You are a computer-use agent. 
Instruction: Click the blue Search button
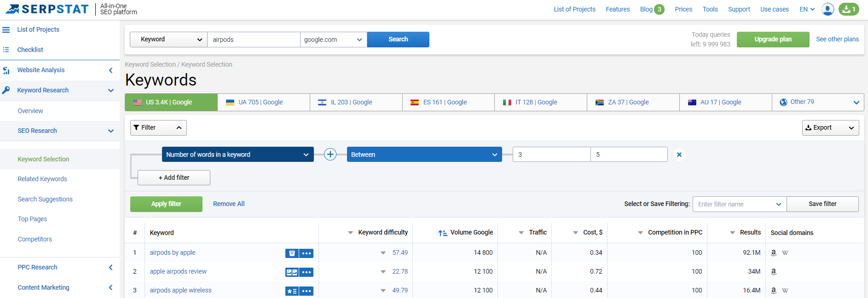(x=398, y=40)
